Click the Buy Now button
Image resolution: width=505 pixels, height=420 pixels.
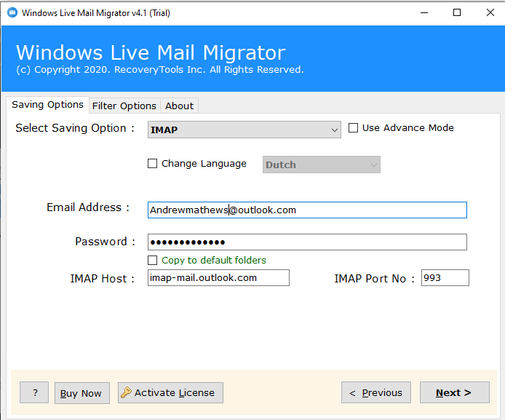click(82, 393)
